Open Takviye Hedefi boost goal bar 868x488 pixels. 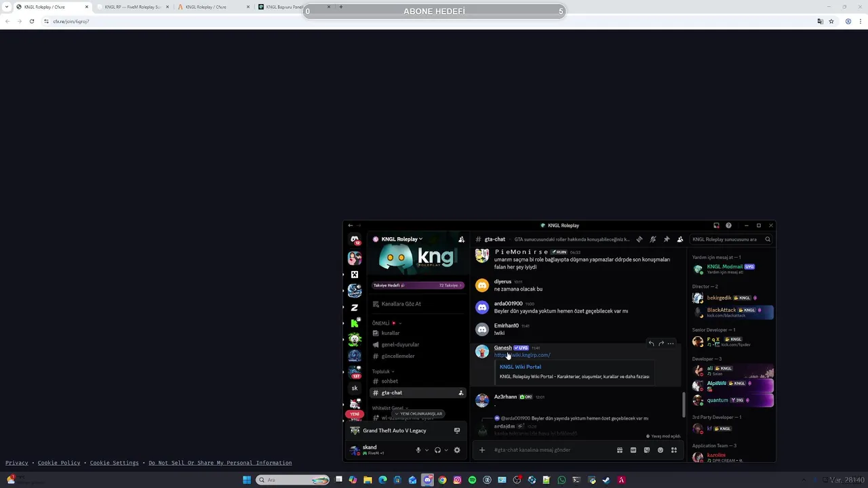click(417, 285)
